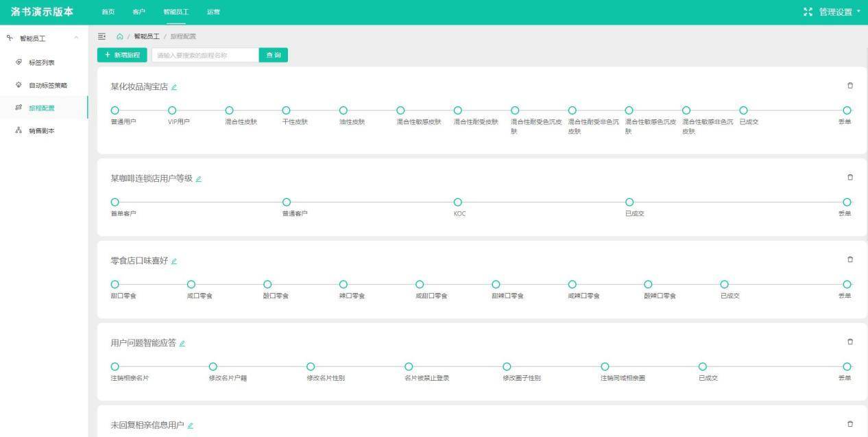Screen dimensions: 868x437
Task: Switch to the 首页 top navigation tab
Action: coord(108,12)
